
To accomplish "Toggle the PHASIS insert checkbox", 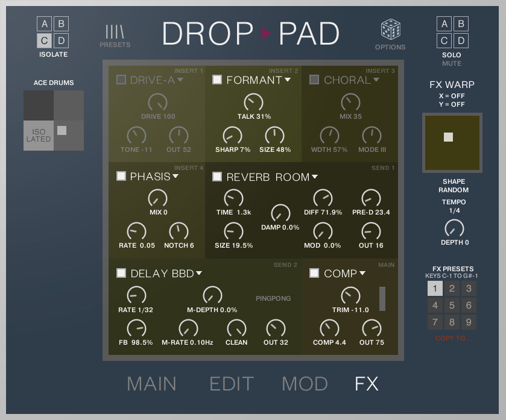I will pos(121,176).
